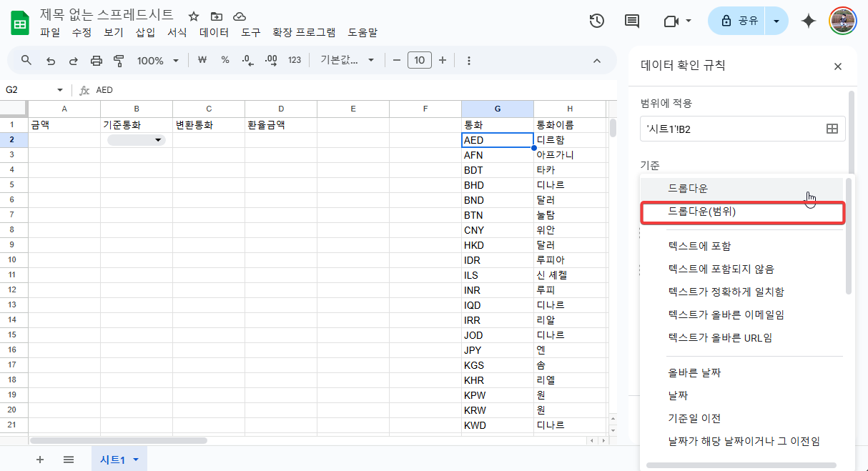Open the font family 기본값 dropdown

point(347,60)
